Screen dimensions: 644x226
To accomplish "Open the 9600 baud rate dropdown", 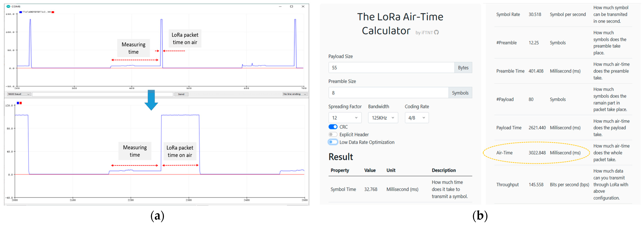I will 19,94.
